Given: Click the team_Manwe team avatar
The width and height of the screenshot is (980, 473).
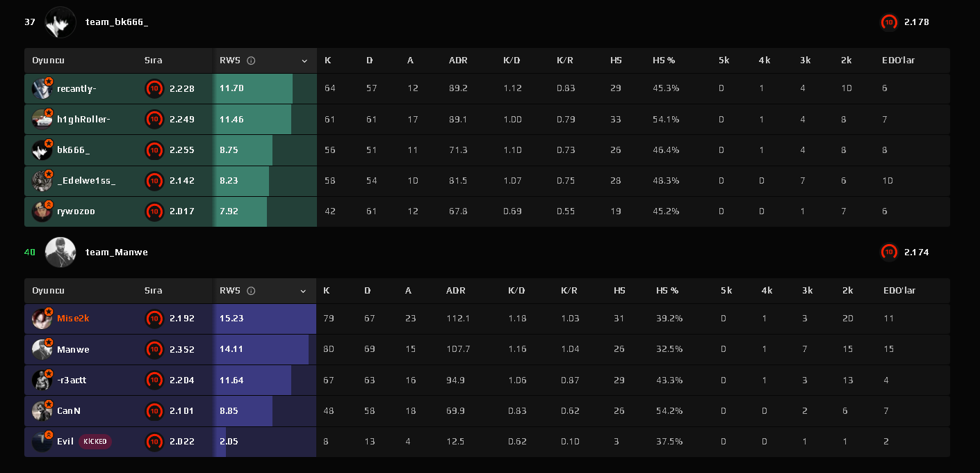Looking at the screenshot, I should point(60,252).
